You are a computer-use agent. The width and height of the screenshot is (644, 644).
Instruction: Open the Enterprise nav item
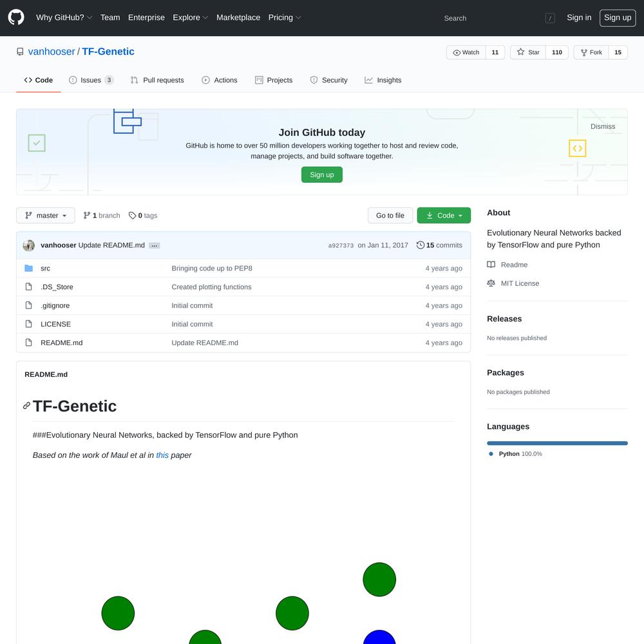click(x=146, y=17)
